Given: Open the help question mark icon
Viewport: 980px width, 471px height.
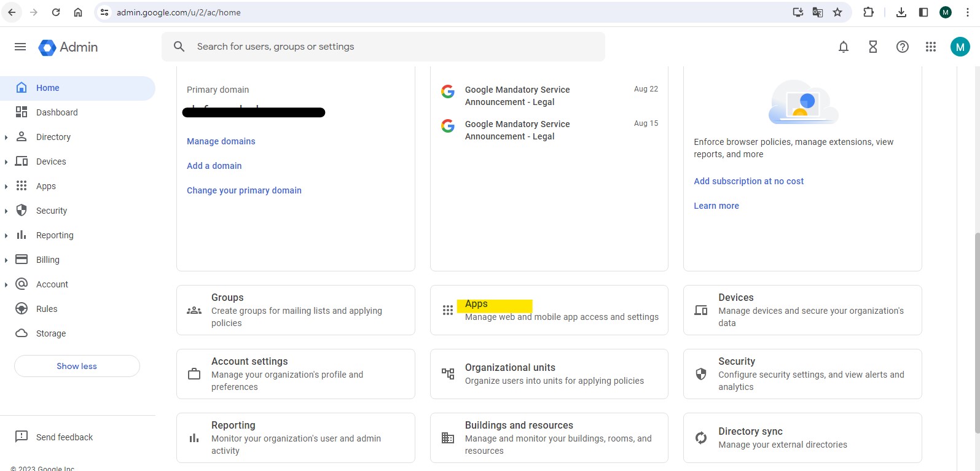Looking at the screenshot, I should 903,47.
